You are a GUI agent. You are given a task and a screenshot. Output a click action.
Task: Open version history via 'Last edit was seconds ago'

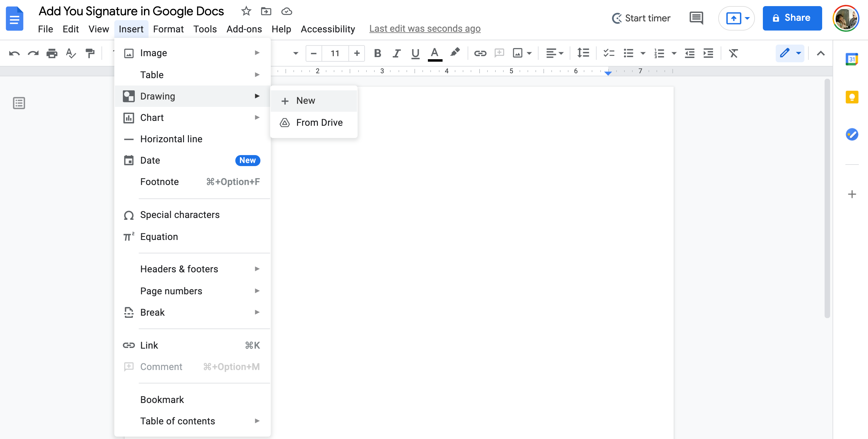425,29
